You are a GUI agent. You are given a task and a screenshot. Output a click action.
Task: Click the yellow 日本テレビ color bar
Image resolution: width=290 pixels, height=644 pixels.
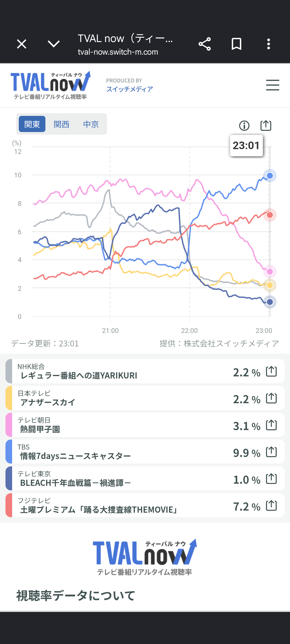(x=9, y=398)
